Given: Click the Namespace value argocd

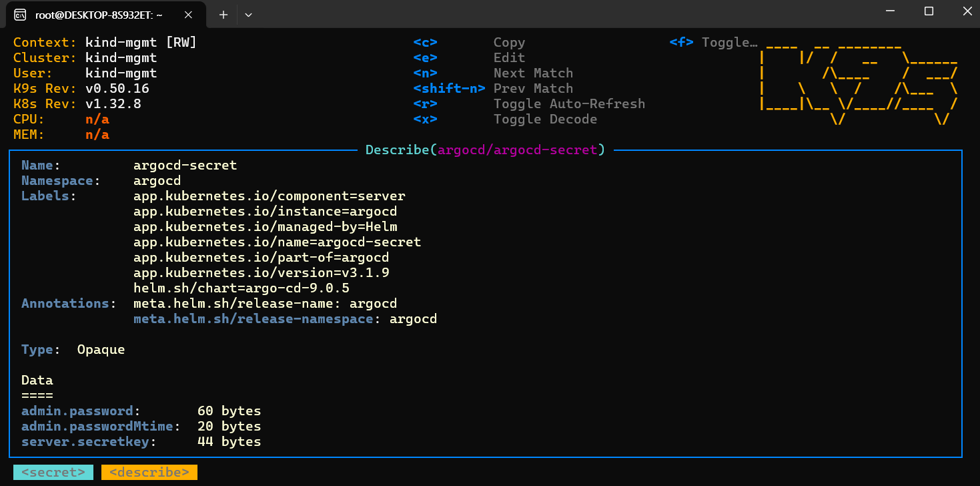Looking at the screenshot, I should 157,181.
